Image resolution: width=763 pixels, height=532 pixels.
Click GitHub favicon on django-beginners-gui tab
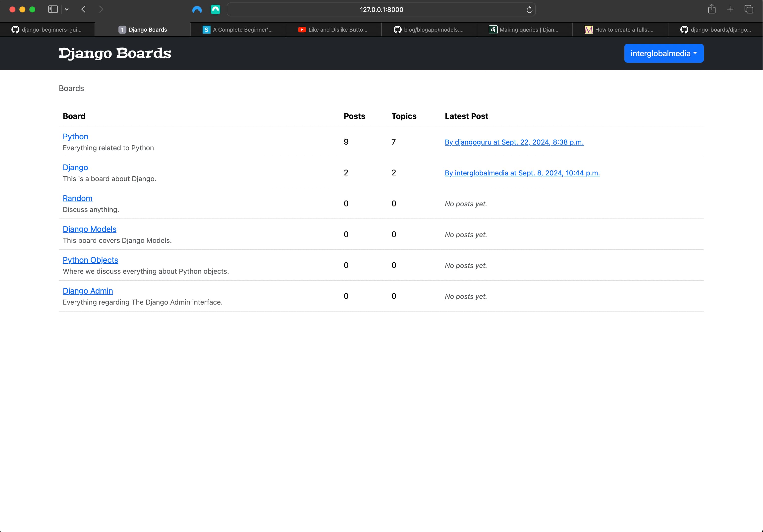tap(15, 30)
